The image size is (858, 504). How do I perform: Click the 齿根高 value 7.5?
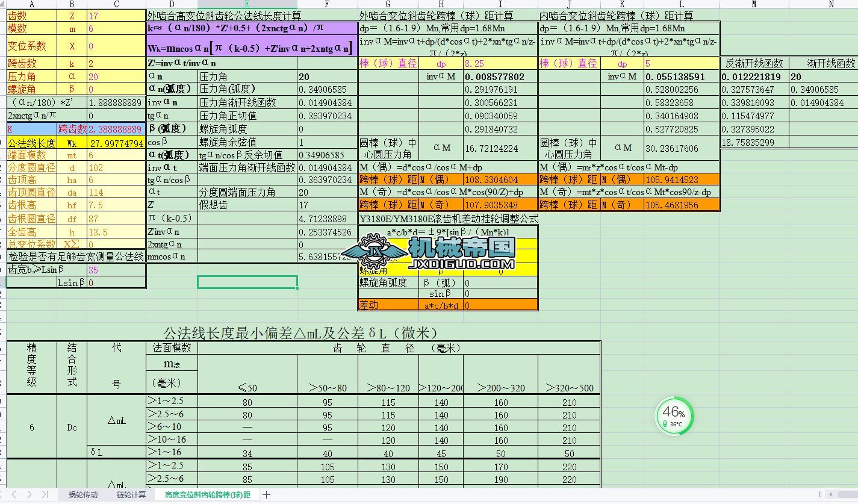[116, 205]
